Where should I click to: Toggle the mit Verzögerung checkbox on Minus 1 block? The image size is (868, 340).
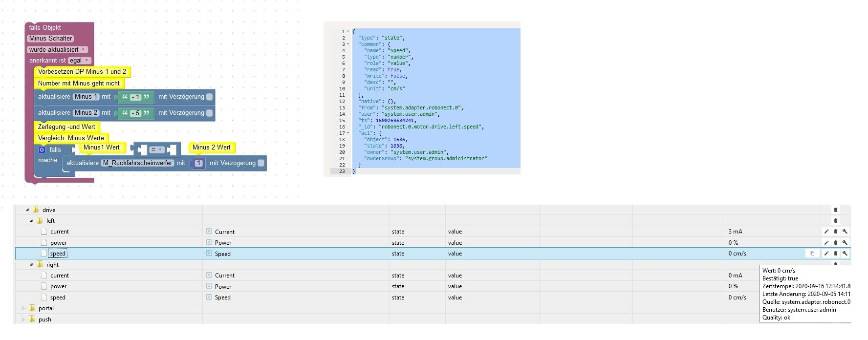pyautogui.click(x=210, y=97)
